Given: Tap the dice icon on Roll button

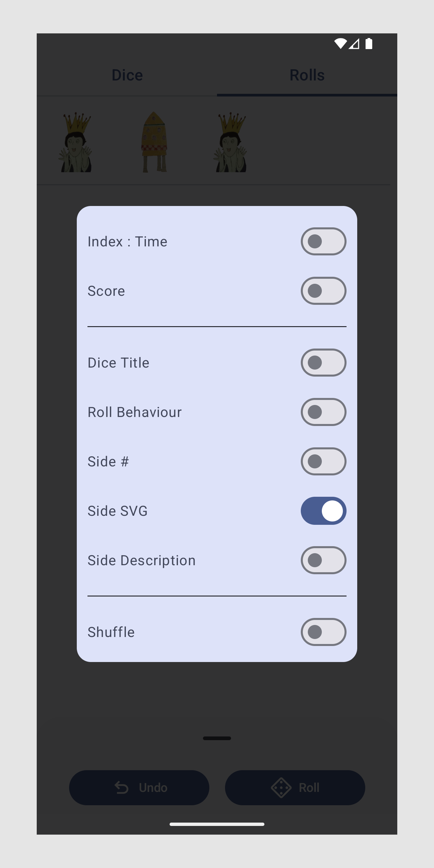Looking at the screenshot, I should coord(281,788).
